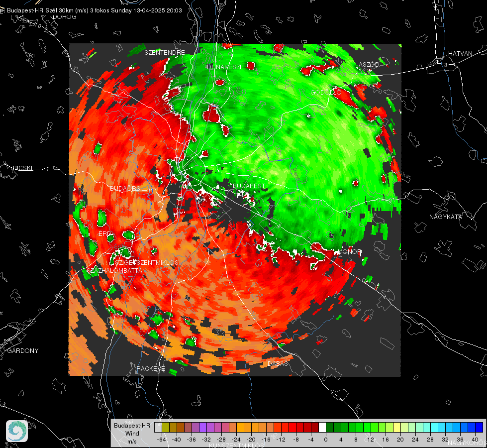Click the dark blue last legend swatch
Image resolution: width=487 pixels, height=448 pixels.
click(479, 427)
